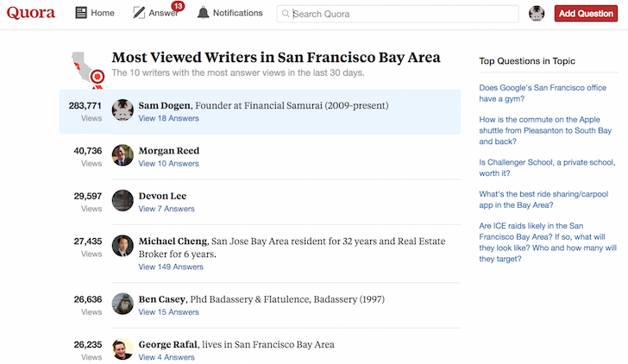The width and height of the screenshot is (628, 364).
Task: Open Apple shuttle commute question
Action: 545,130
